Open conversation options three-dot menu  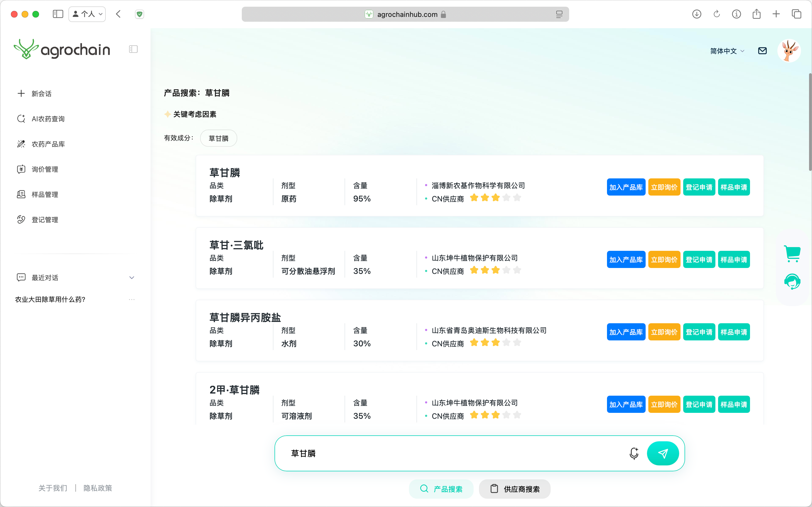click(131, 299)
